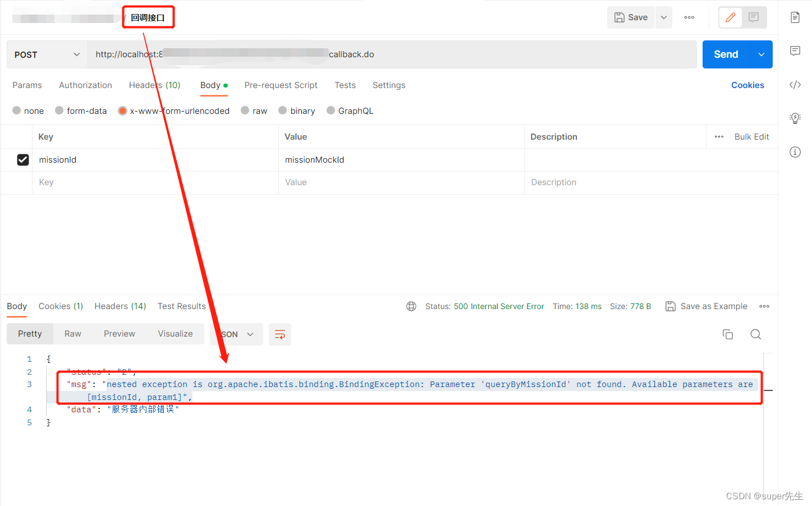Click Bulk Edit
Image resolution: width=812 pixels, height=506 pixels.
click(x=751, y=137)
